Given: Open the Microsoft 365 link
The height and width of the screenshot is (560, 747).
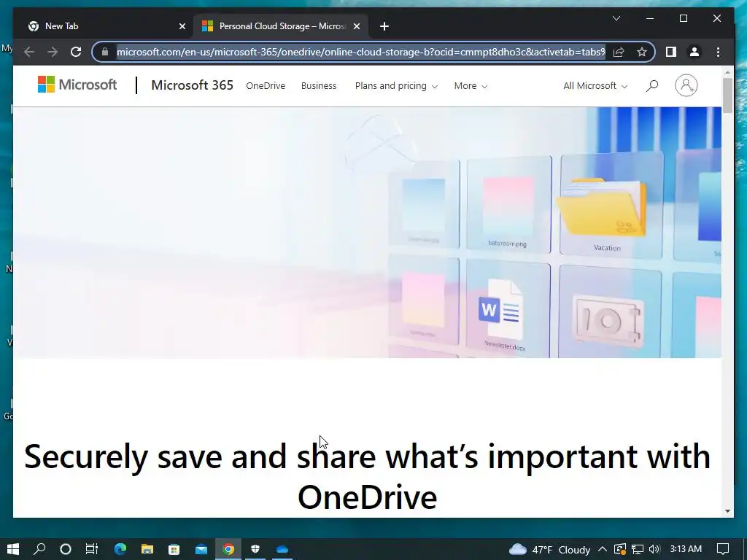Looking at the screenshot, I should (x=192, y=85).
